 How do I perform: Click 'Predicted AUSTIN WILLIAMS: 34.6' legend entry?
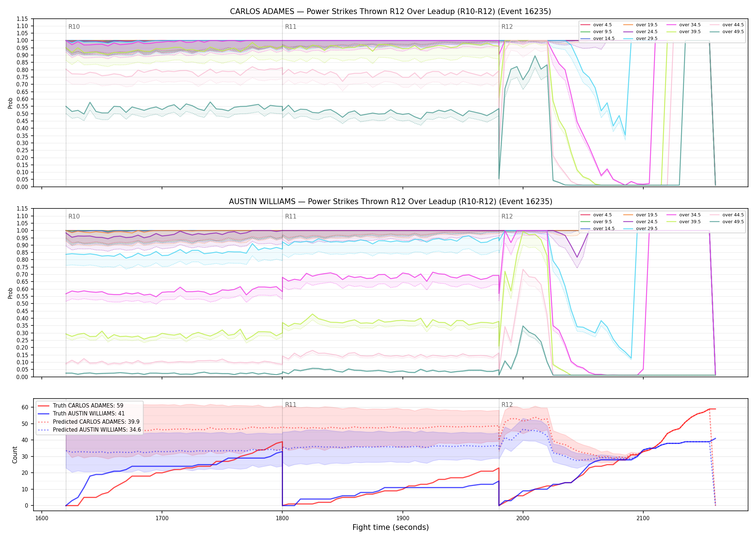pyautogui.click(x=97, y=430)
